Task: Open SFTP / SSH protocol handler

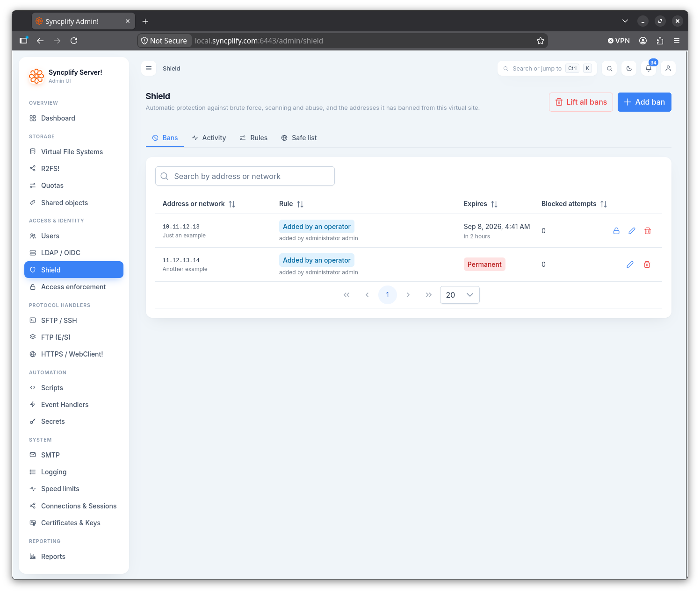Action: pos(74,321)
